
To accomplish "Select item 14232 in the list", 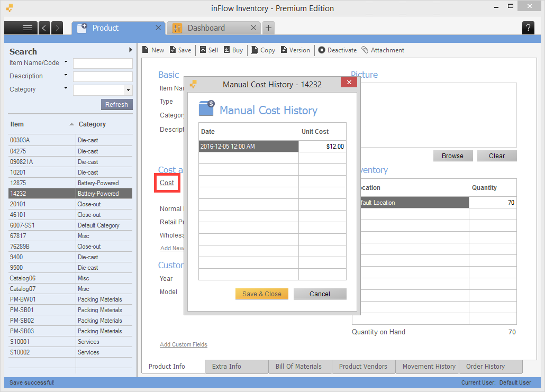I will click(x=70, y=194).
